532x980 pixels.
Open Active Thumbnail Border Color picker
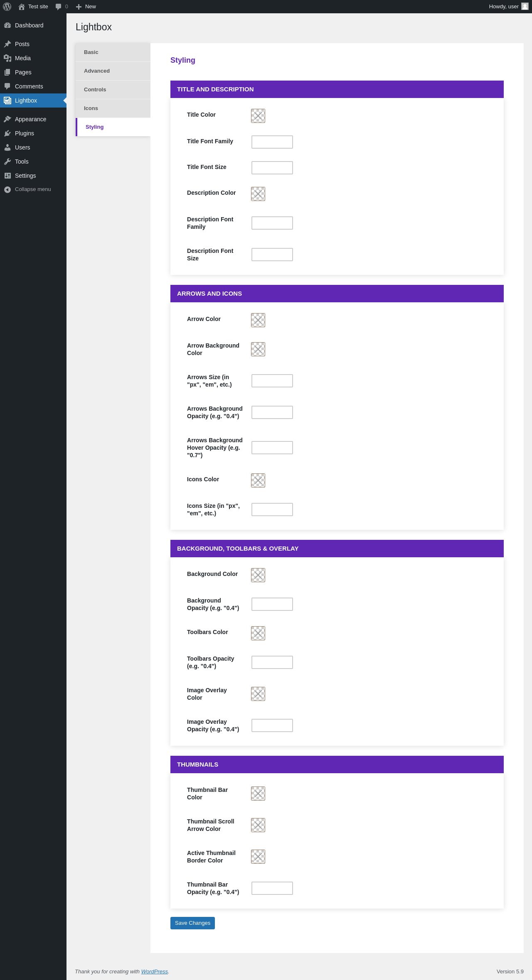click(x=258, y=857)
